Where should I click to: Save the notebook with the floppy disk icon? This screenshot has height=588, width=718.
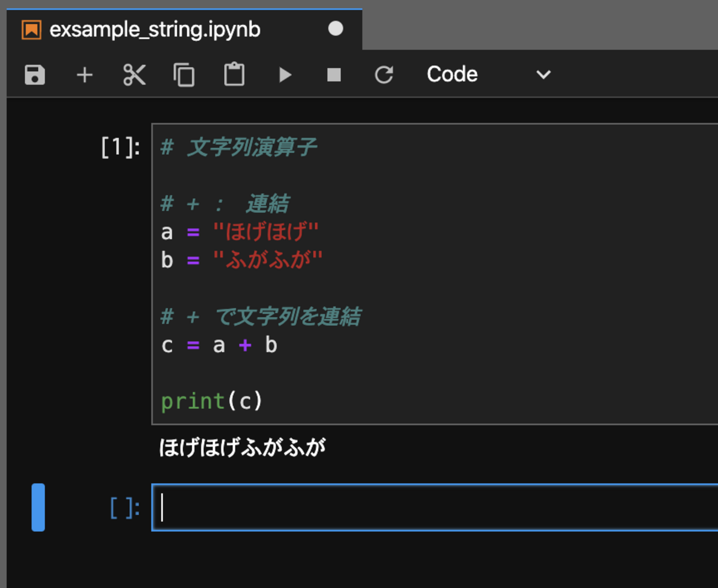click(x=35, y=75)
